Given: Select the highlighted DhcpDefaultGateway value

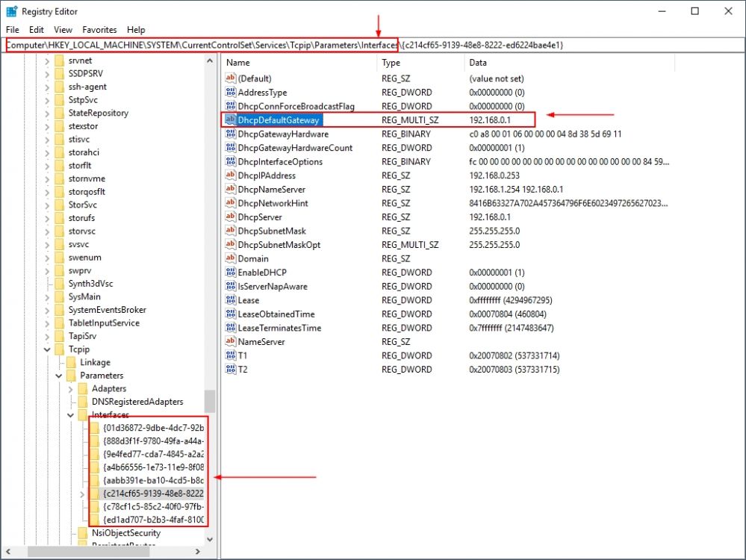Looking at the screenshot, I should point(278,119).
